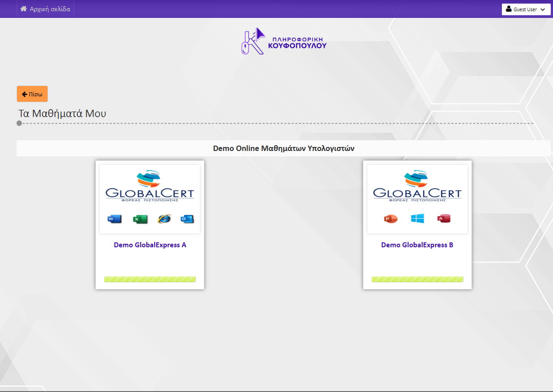Click the home icon in top bar
Viewport: 553px width, 392px height.
pos(24,9)
